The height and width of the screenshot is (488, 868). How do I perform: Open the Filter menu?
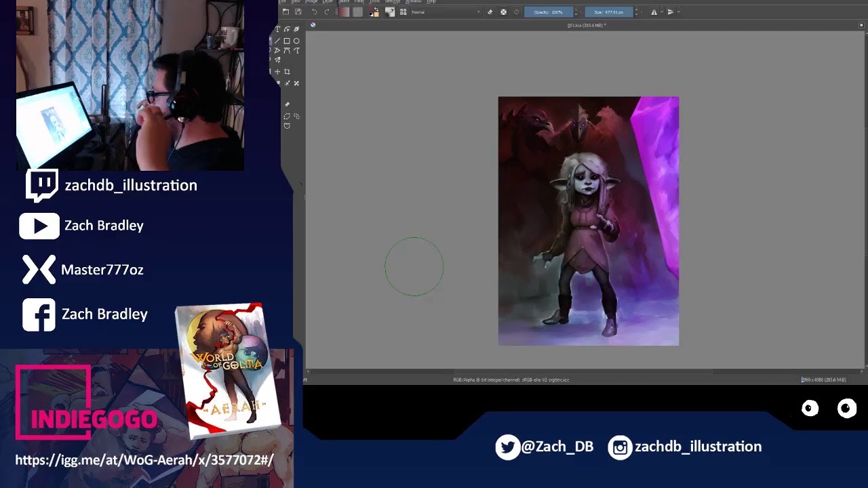359,2
